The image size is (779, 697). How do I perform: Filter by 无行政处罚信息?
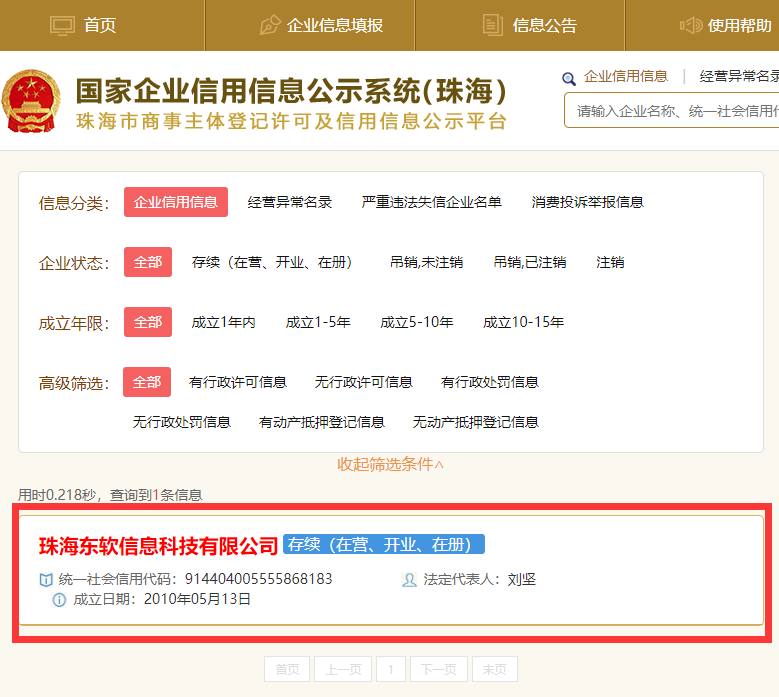(181, 422)
